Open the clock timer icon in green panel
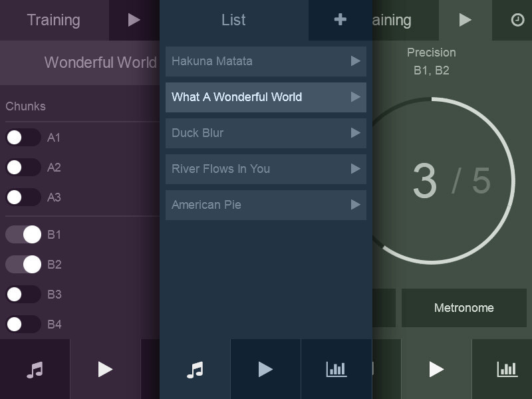The height and width of the screenshot is (399, 532). pyautogui.click(x=517, y=20)
